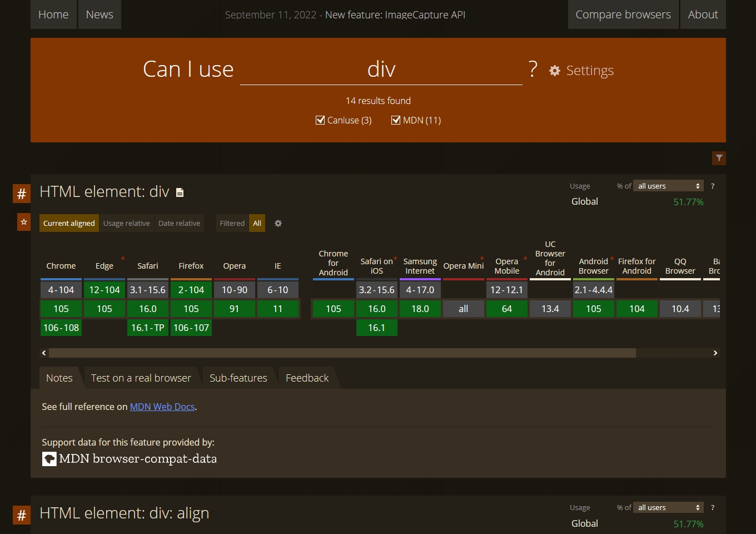Image resolution: width=756 pixels, height=534 pixels.
Task: Click Opera Mobile 12-12.1 cell
Action: pyautogui.click(x=507, y=290)
